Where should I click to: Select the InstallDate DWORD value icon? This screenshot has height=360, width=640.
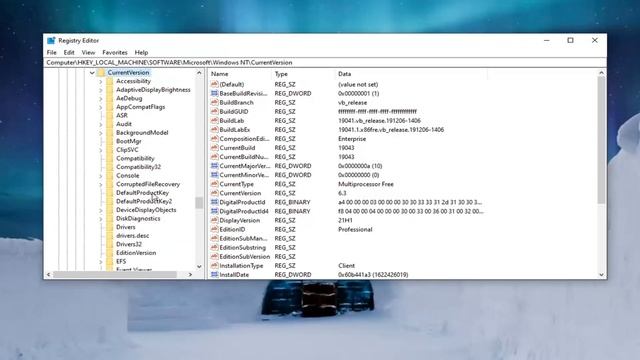pos(214,275)
